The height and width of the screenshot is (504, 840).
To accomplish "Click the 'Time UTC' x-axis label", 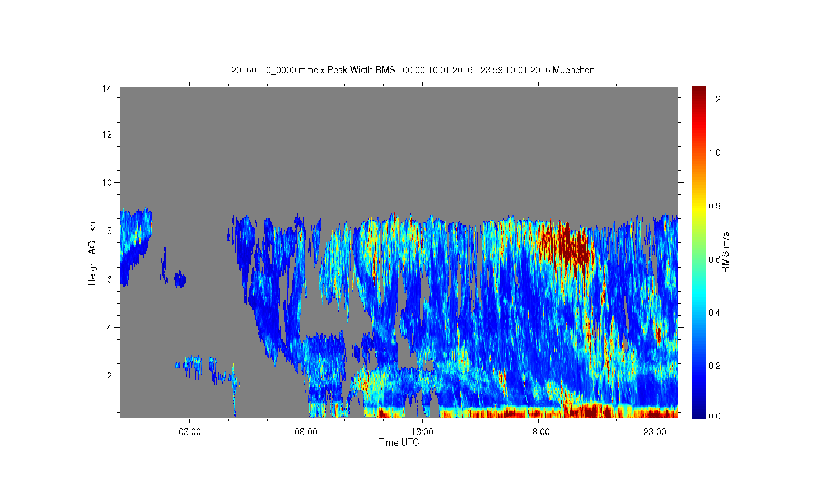I will click(399, 442).
